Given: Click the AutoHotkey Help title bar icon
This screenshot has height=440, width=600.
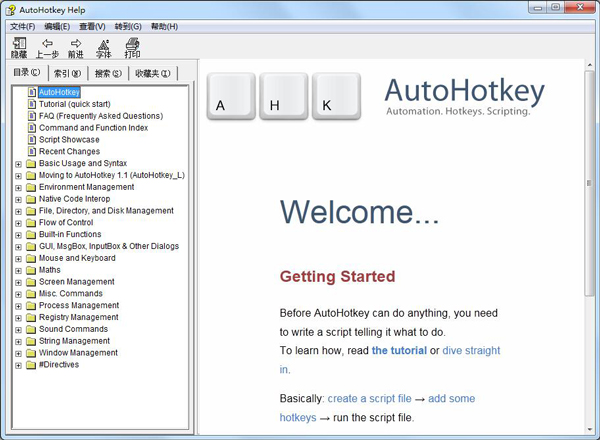Looking at the screenshot, I should point(10,9).
